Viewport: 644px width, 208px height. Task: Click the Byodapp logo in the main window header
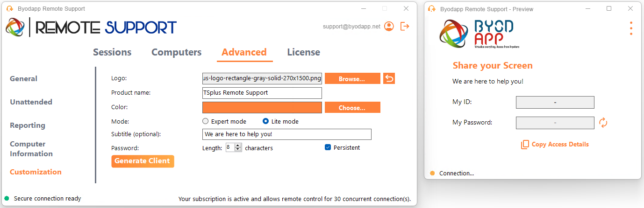click(x=91, y=28)
